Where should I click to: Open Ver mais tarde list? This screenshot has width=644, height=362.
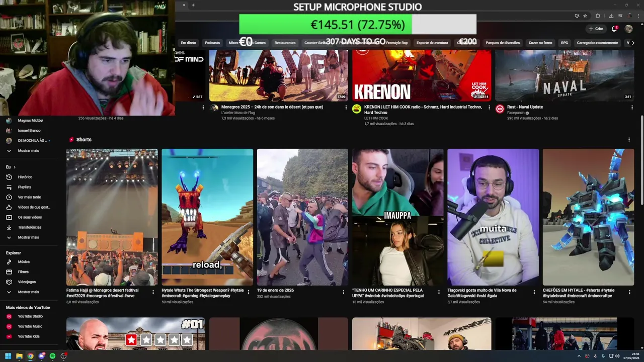coord(30,197)
